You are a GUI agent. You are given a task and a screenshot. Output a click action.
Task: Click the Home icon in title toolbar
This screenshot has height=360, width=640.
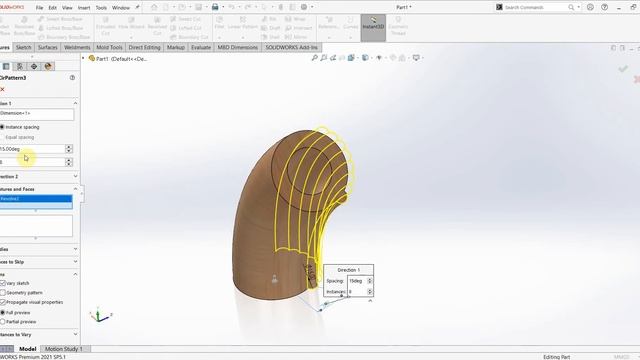(154, 7)
